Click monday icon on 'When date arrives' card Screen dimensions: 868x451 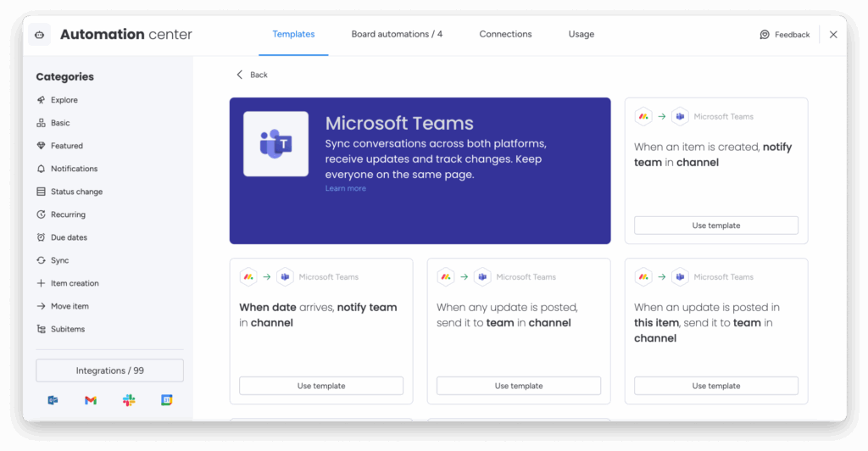point(248,277)
